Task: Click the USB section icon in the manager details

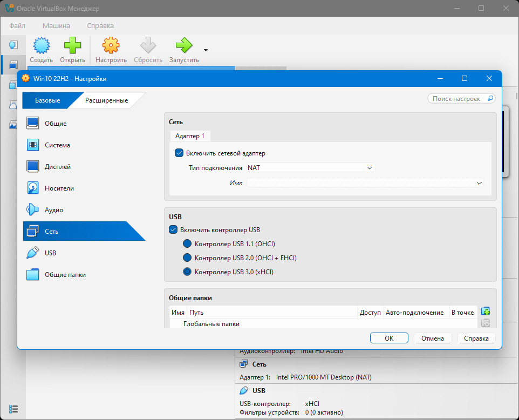Action: coord(244,390)
